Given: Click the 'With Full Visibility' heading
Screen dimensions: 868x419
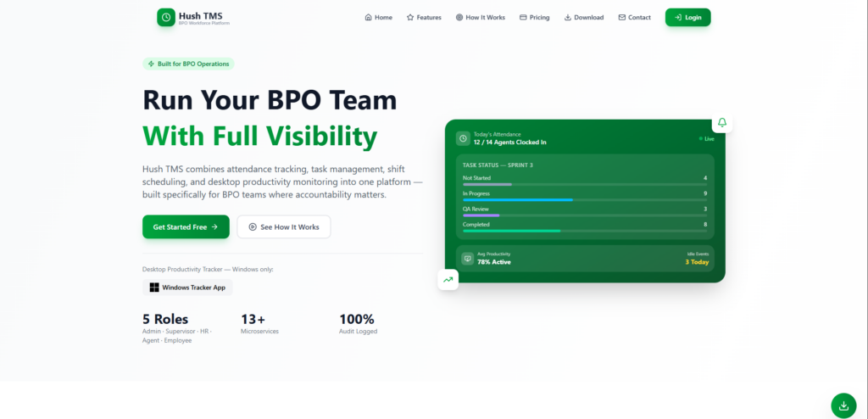Looking at the screenshot, I should 260,137.
